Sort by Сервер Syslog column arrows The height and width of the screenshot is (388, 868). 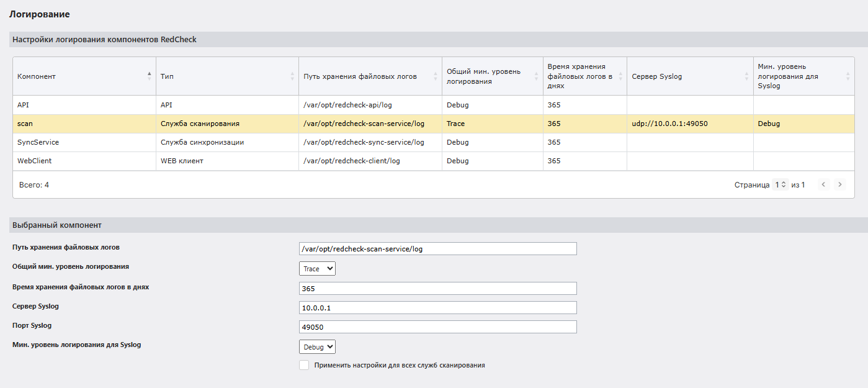[x=747, y=76]
